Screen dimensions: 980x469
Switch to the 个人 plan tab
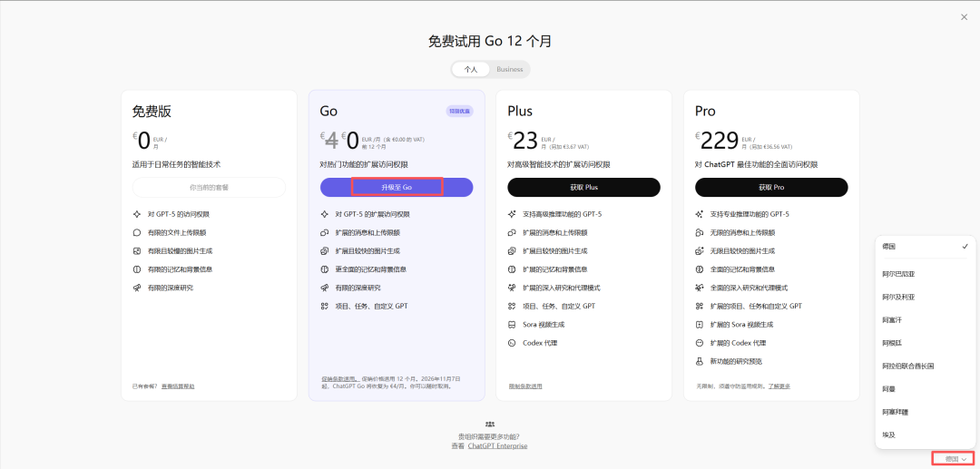(x=471, y=69)
